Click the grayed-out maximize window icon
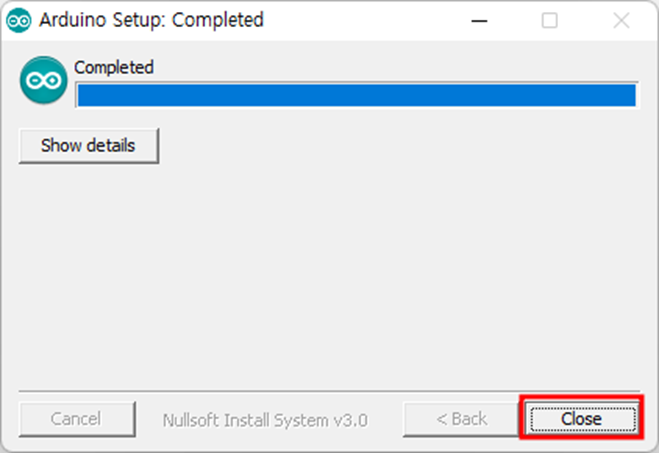This screenshot has width=659, height=453. (549, 20)
